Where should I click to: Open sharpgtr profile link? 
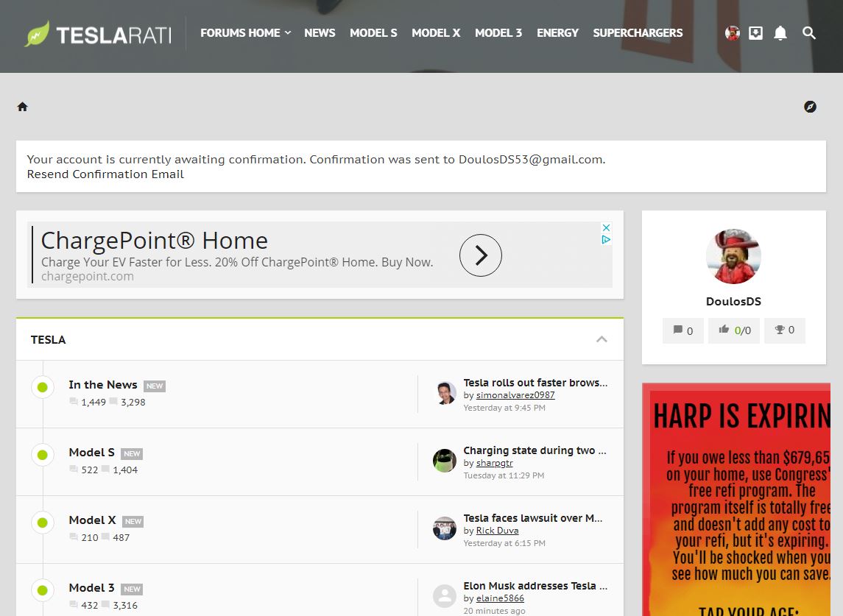point(494,463)
